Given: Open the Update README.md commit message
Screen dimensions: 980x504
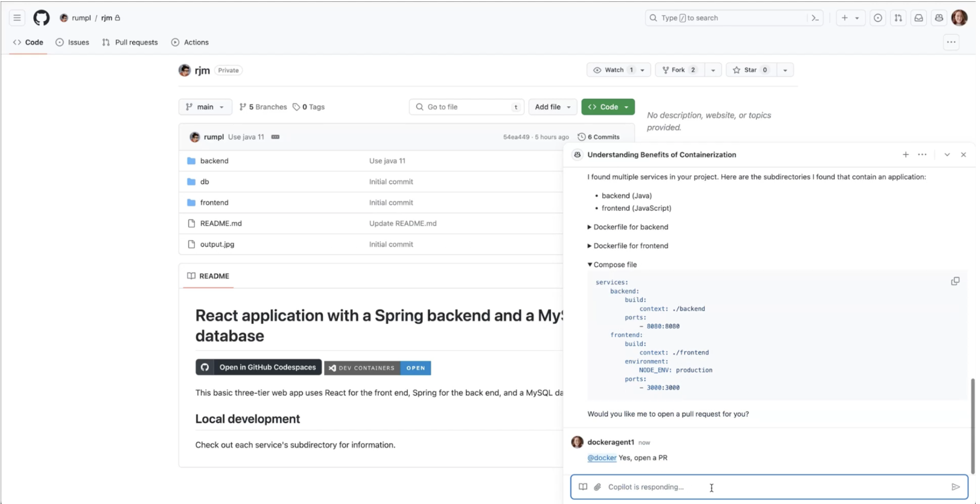Looking at the screenshot, I should tap(402, 223).
